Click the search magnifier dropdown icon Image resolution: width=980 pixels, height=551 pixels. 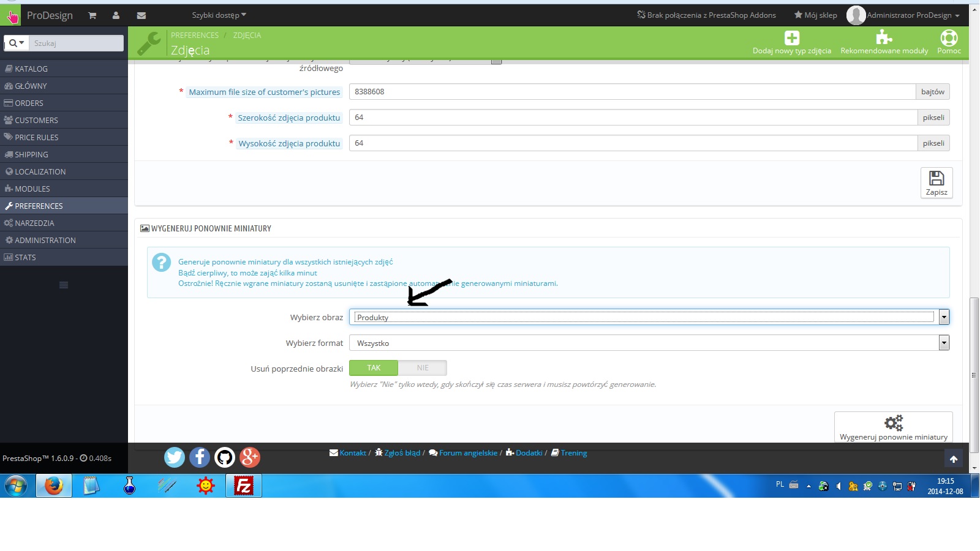tap(17, 43)
